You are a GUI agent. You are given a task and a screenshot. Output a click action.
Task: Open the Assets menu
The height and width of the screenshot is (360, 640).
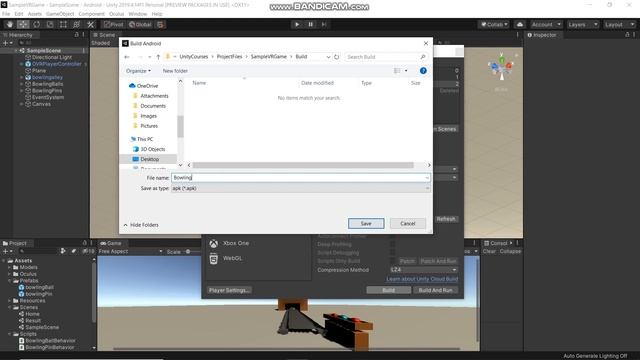tap(35, 14)
